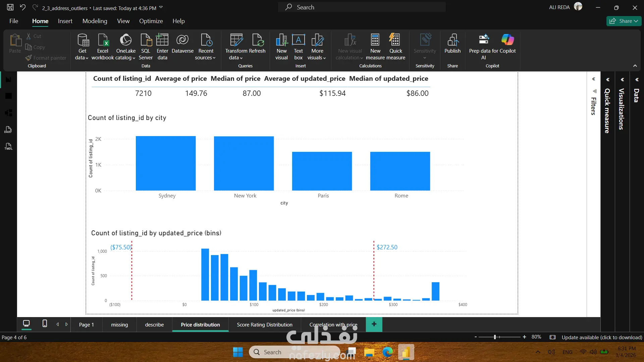Viewport: 644px width, 362px height.
Task: Expand the Filters pane
Action: [x=593, y=79]
